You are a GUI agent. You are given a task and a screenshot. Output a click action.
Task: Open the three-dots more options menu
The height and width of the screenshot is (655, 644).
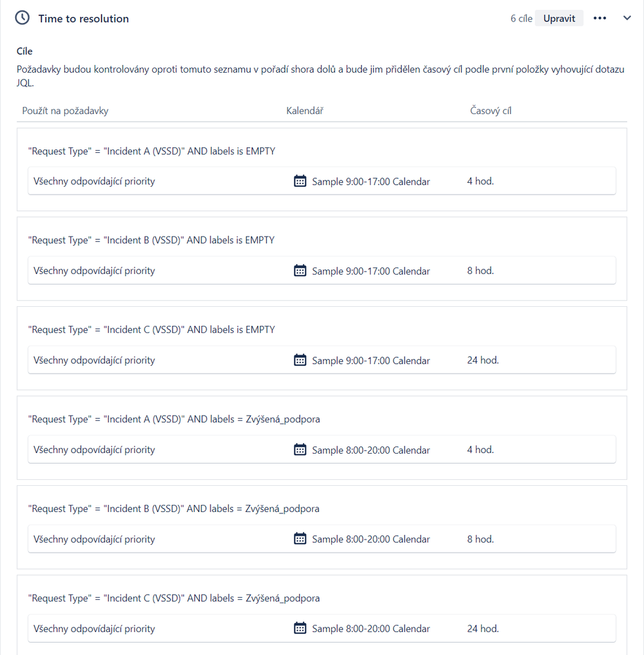click(599, 18)
